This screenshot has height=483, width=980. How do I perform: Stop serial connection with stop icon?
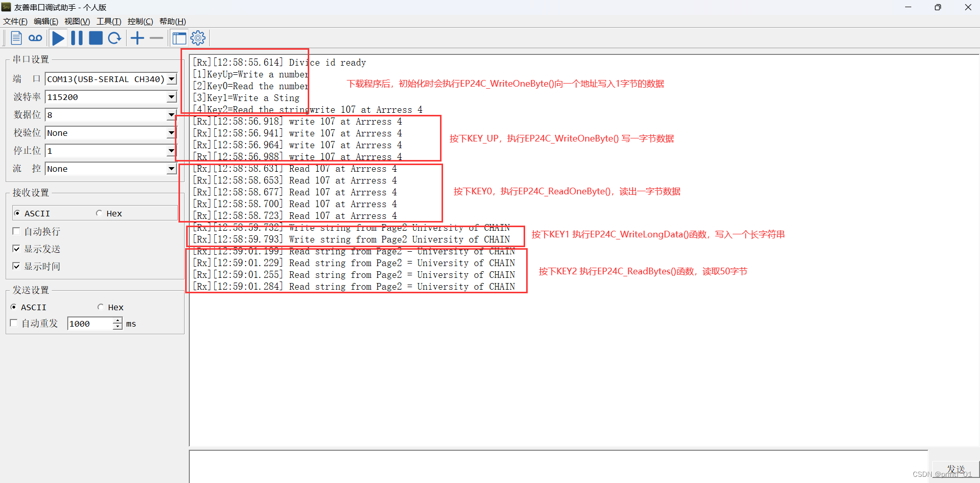tap(96, 38)
